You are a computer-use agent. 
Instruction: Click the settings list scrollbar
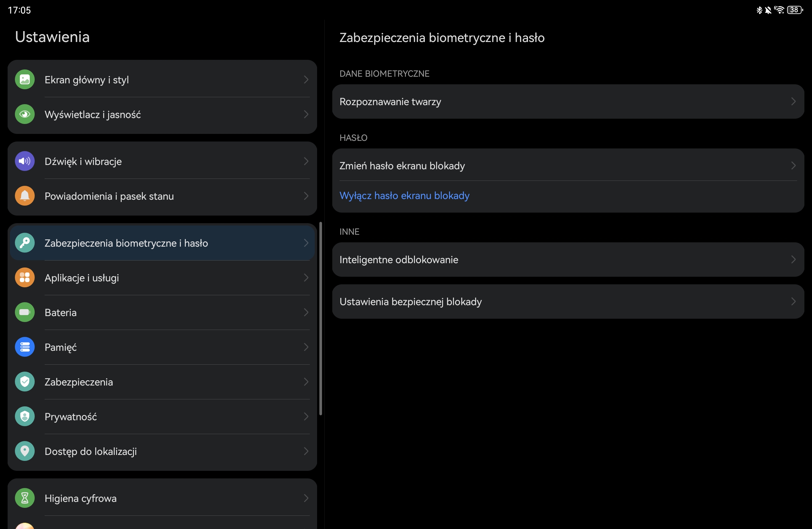320,318
